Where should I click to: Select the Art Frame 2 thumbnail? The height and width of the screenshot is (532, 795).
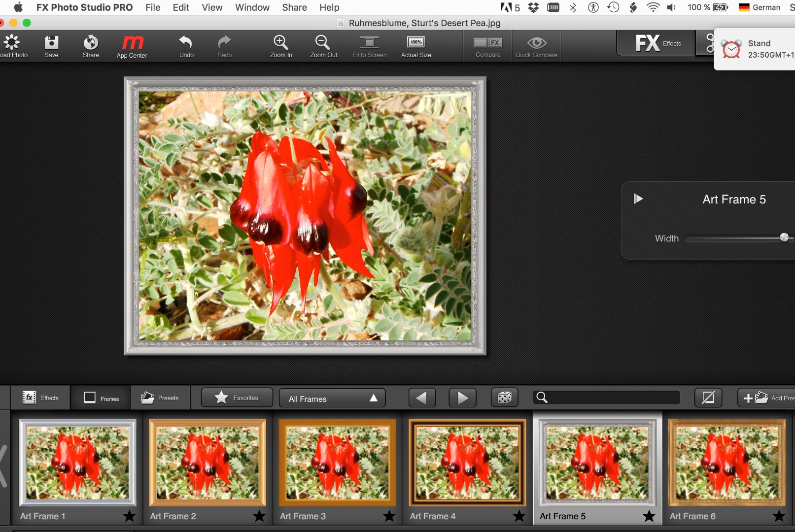[x=207, y=463]
